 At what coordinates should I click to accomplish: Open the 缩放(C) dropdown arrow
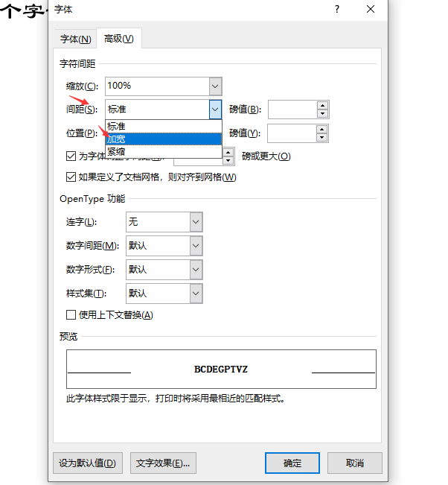pos(215,86)
